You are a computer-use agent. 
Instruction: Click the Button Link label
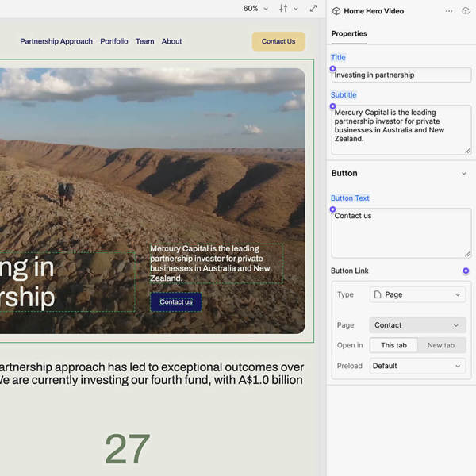coord(349,271)
